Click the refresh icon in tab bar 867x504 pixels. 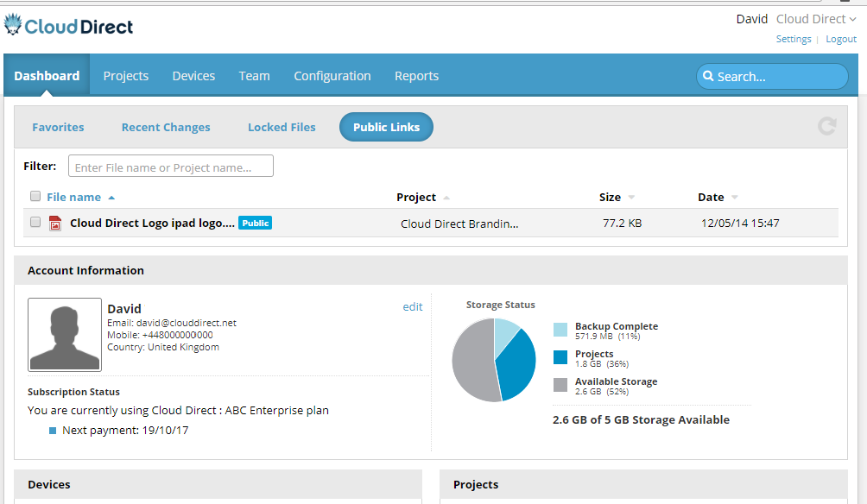click(826, 127)
